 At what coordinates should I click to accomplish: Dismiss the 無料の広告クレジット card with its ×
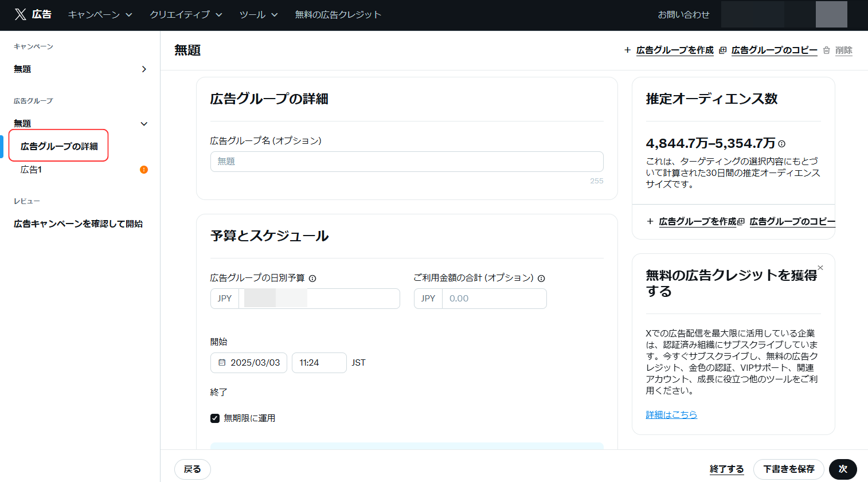pos(820,267)
